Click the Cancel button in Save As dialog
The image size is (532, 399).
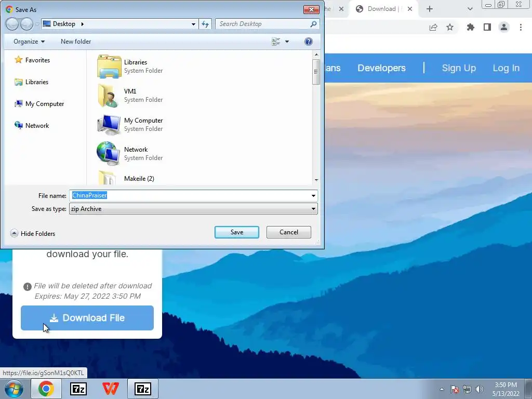[288, 232]
